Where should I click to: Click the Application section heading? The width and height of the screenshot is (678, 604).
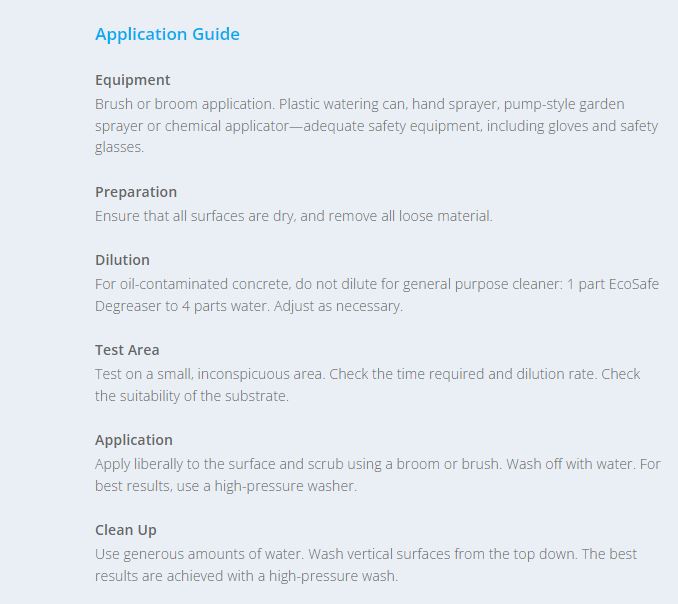133,440
